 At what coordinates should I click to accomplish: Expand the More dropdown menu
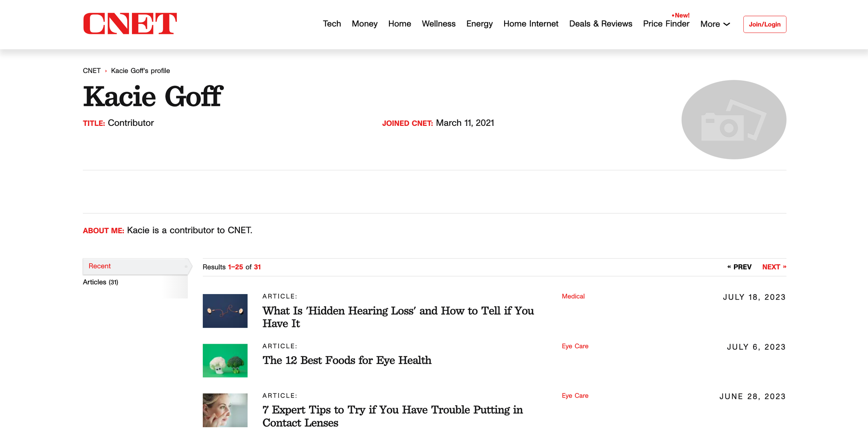[715, 24]
